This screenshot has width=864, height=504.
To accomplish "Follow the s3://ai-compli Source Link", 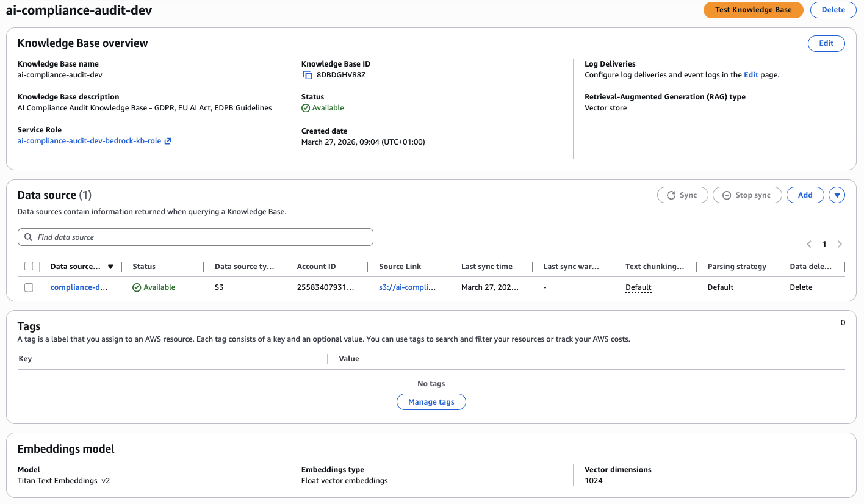I will point(408,287).
